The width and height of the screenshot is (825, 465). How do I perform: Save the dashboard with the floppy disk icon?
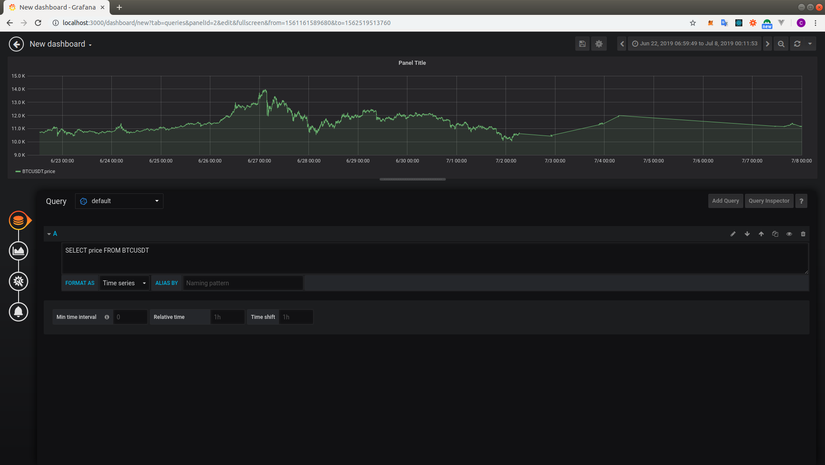pyautogui.click(x=582, y=44)
